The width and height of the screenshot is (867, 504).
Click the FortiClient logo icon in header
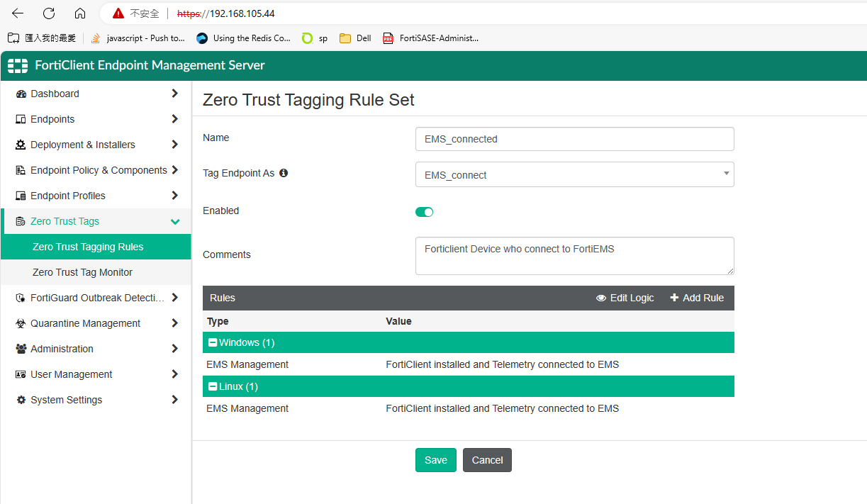18,66
